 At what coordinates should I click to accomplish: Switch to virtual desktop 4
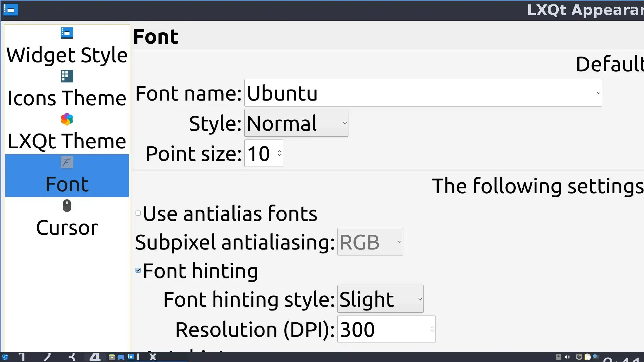[x=95, y=357]
